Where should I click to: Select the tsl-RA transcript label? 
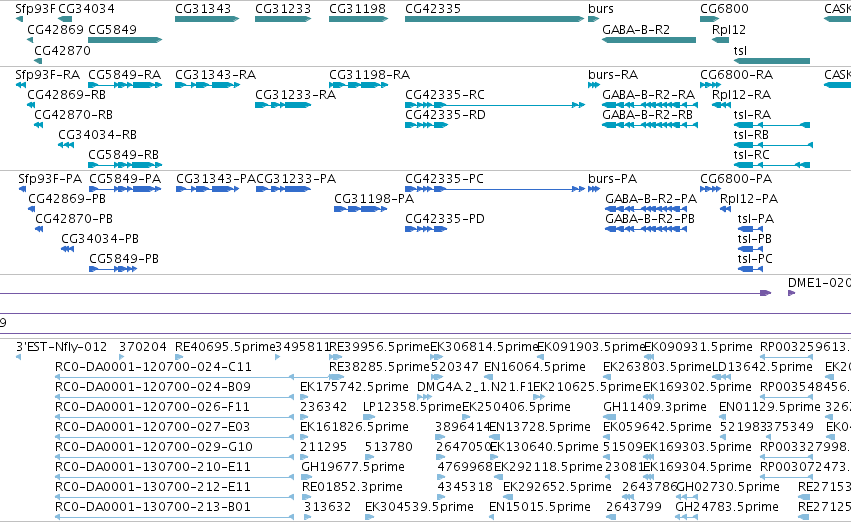coord(752,114)
